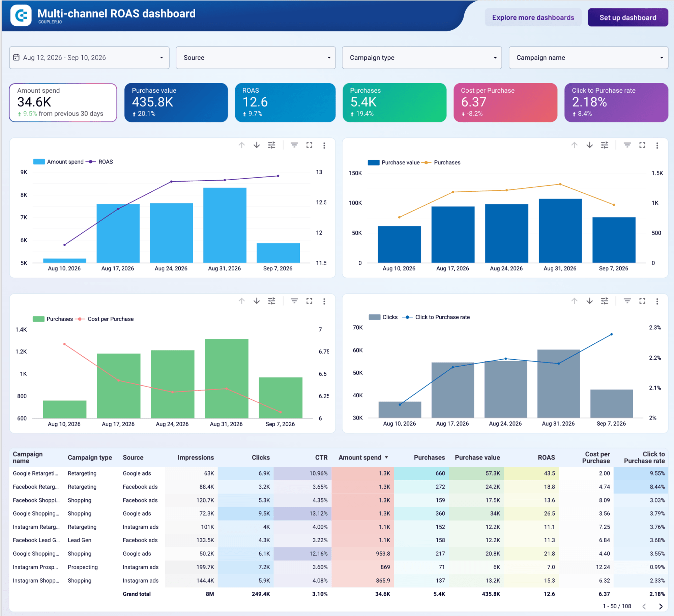Open the date range picker Aug 12 - Sep 10
The width and height of the screenshot is (674, 616).
[x=89, y=58]
